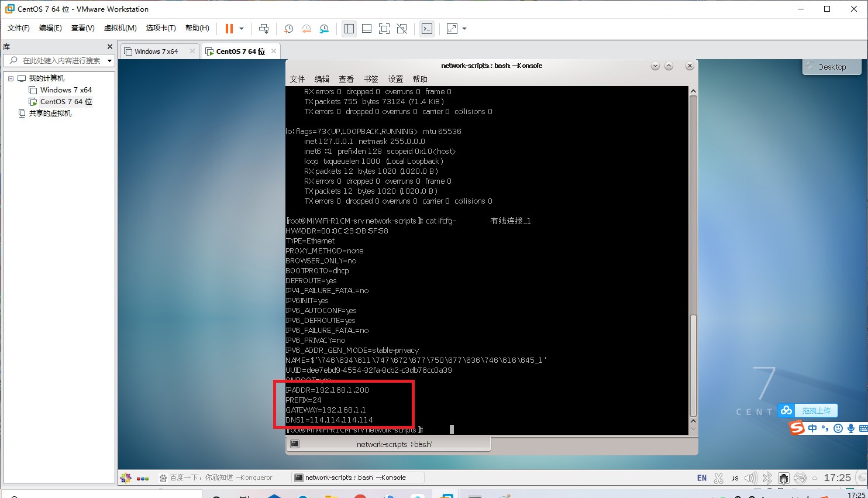Open KDE volume control speaker icon
The image size is (868, 498).
(x=751, y=478)
